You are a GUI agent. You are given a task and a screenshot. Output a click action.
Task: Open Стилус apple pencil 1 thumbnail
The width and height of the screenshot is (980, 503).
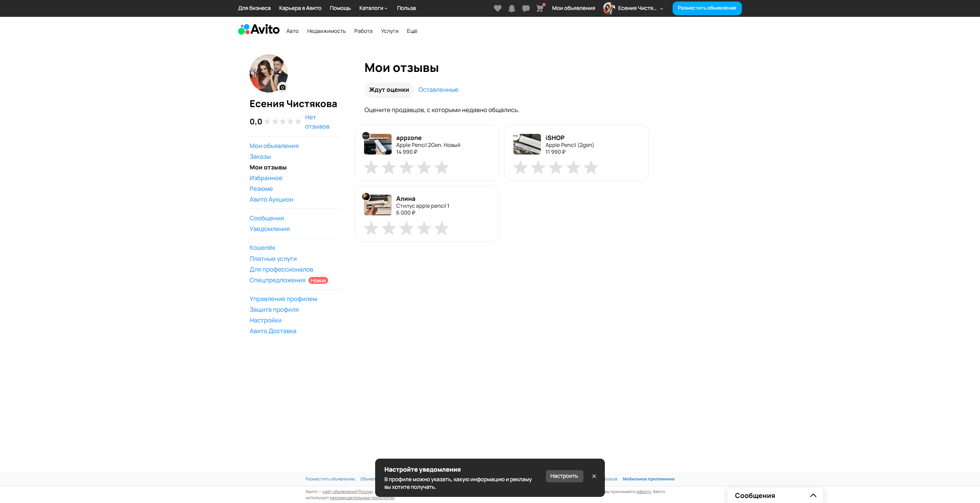(378, 205)
